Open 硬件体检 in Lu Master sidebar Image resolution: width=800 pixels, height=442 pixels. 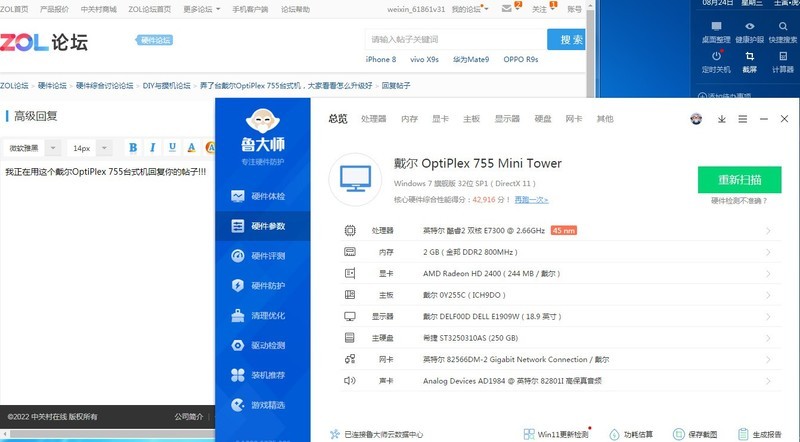262,196
